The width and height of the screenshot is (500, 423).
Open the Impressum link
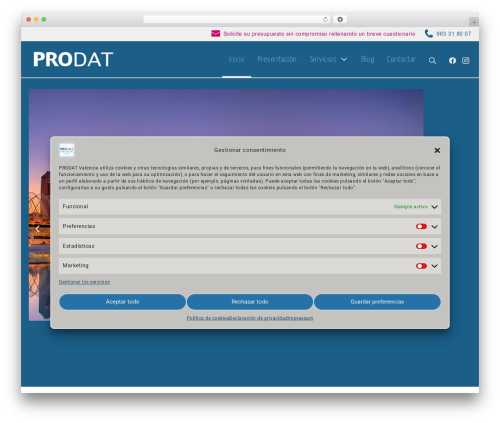tap(300, 318)
